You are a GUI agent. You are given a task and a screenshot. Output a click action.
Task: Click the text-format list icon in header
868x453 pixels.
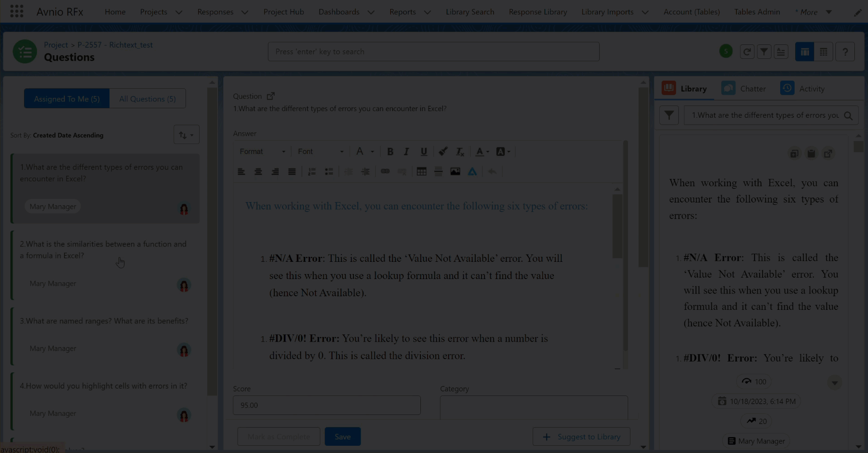coord(781,52)
